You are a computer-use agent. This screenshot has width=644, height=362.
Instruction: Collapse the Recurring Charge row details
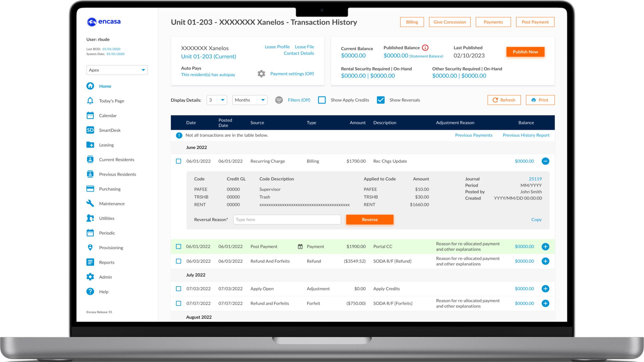545,161
